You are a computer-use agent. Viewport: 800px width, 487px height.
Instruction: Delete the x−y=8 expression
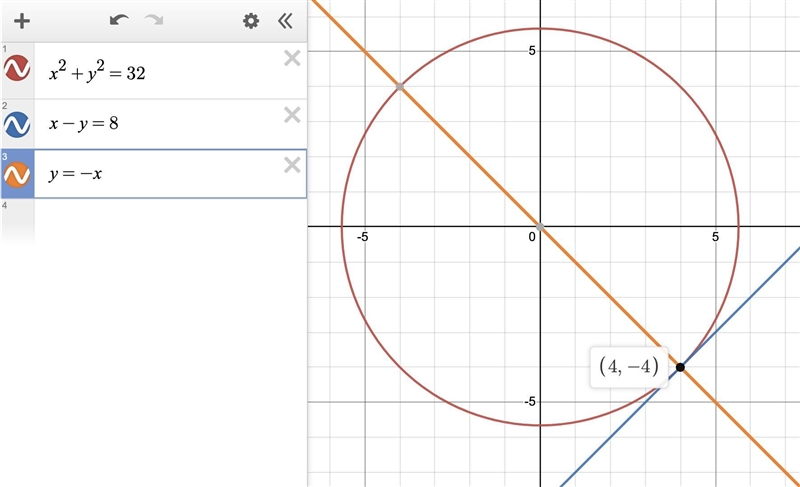point(292,115)
